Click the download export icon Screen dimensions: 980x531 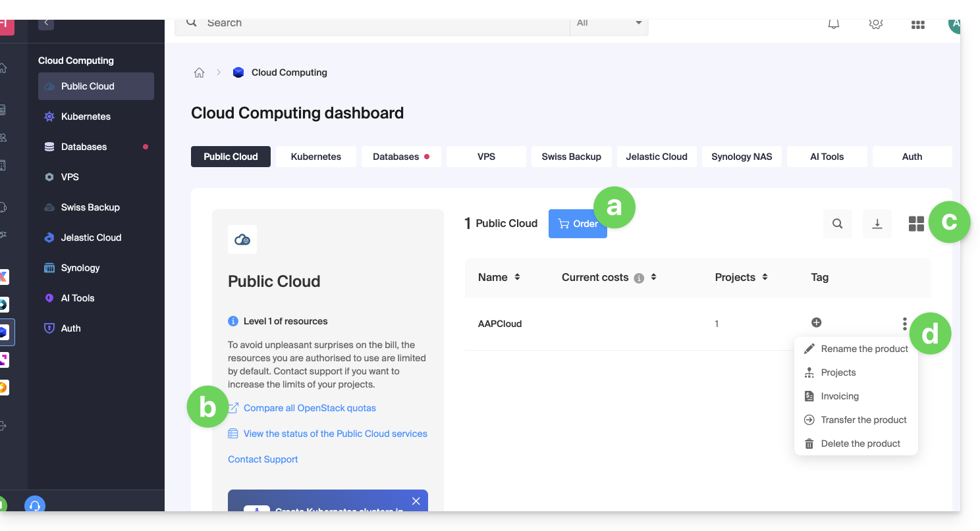coord(877,224)
